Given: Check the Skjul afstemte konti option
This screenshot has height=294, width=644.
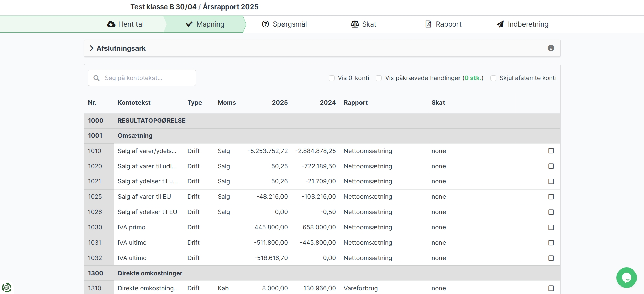Looking at the screenshot, I should pyautogui.click(x=493, y=78).
